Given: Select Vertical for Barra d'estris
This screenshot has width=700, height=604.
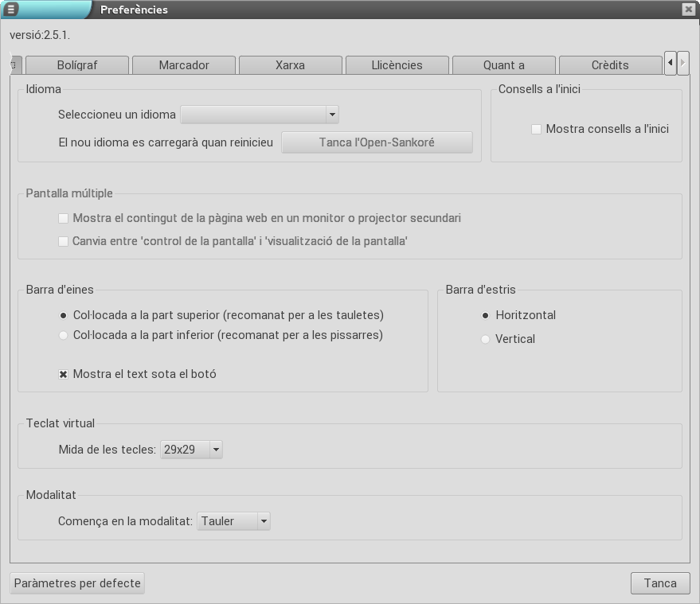Looking at the screenshot, I should (x=486, y=339).
